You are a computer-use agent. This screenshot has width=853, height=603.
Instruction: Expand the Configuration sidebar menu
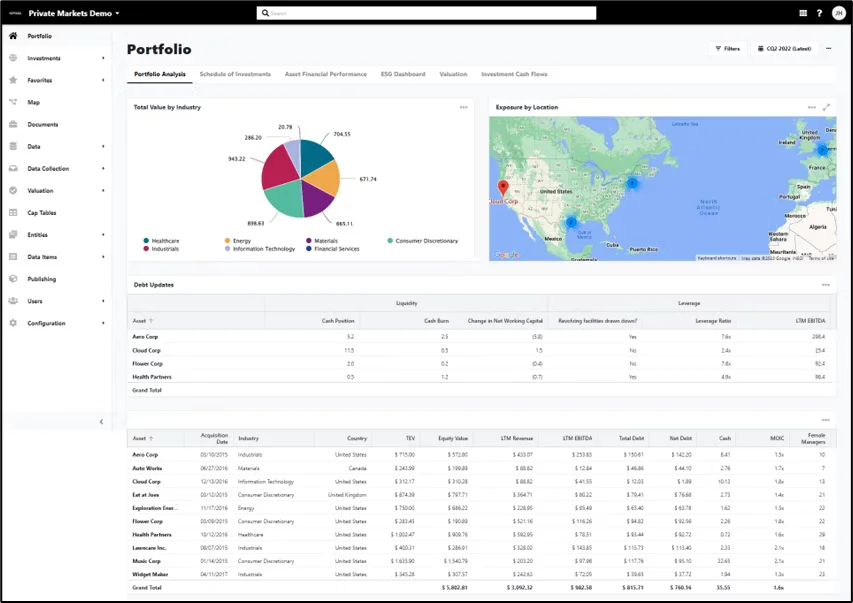pyautogui.click(x=46, y=323)
